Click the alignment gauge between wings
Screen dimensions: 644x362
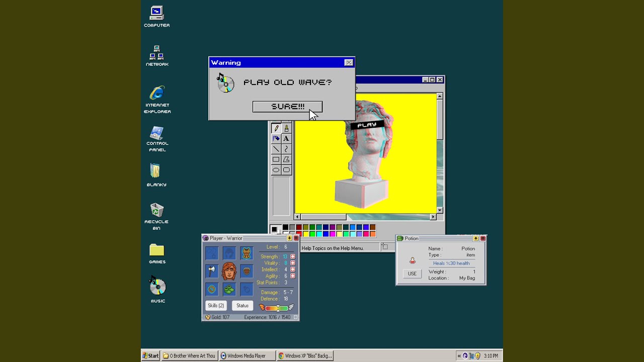[x=277, y=308]
